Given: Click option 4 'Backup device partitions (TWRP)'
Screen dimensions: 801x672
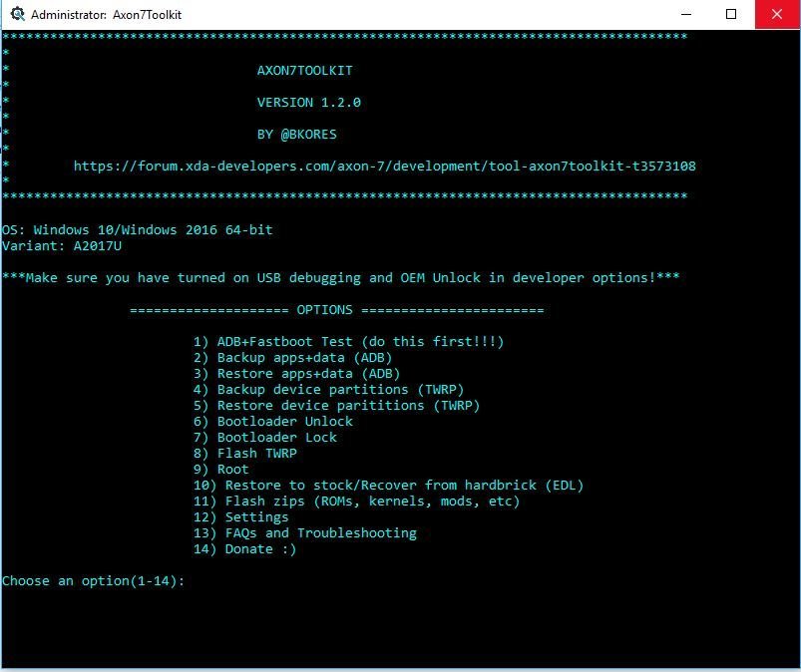Looking at the screenshot, I should 328,390.
